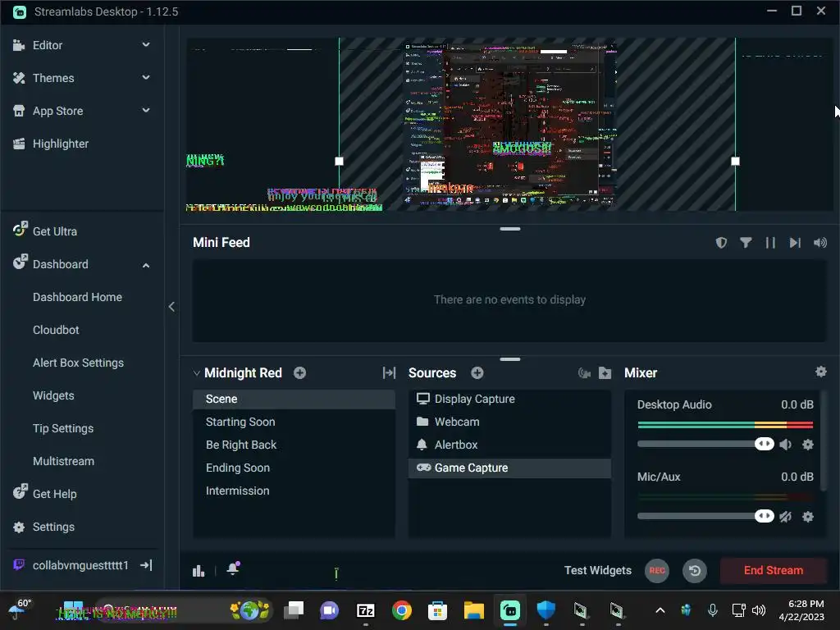The height and width of the screenshot is (630, 840).
Task: Expand the Editor chevron
Action: pyautogui.click(x=146, y=45)
